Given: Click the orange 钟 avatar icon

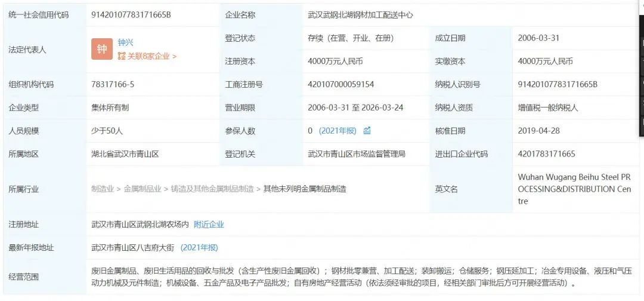Looking at the screenshot, I should 102,49.
